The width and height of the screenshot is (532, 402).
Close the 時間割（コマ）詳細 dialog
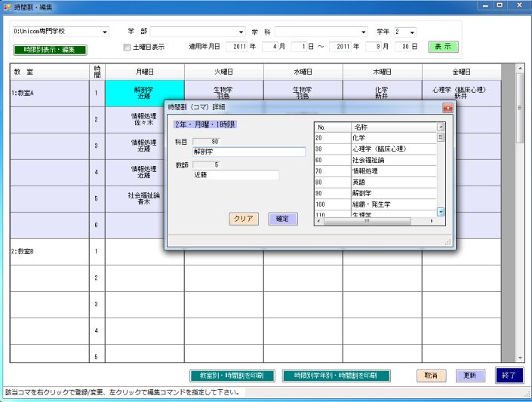(x=446, y=108)
